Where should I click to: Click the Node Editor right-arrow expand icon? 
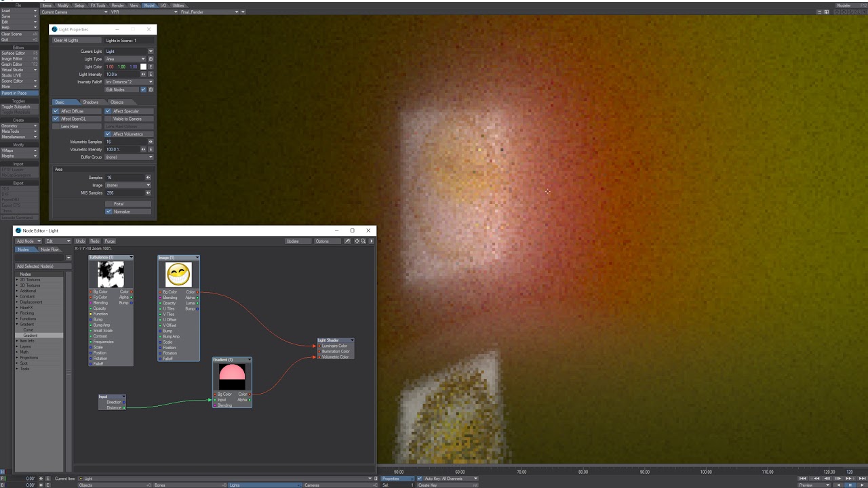click(371, 241)
